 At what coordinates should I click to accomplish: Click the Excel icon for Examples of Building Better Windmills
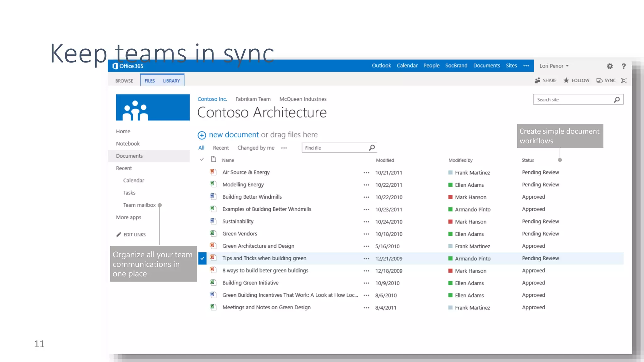pyautogui.click(x=213, y=209)
